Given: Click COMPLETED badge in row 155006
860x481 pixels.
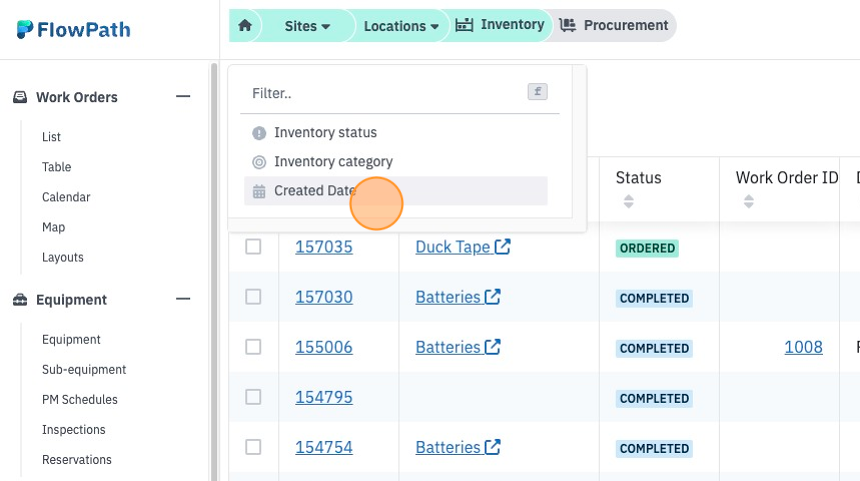Looking at the screenshot, I should pyautogui.click(x=654, y=348).
